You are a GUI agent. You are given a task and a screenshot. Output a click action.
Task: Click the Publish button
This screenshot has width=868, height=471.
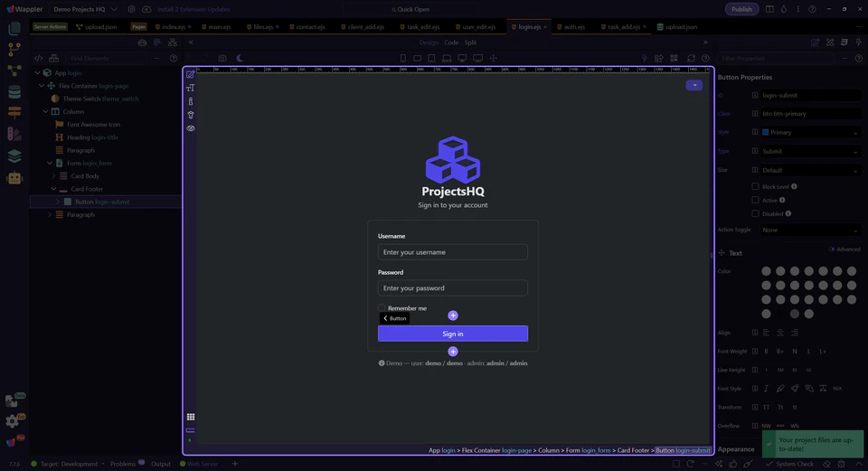[741, 9]
